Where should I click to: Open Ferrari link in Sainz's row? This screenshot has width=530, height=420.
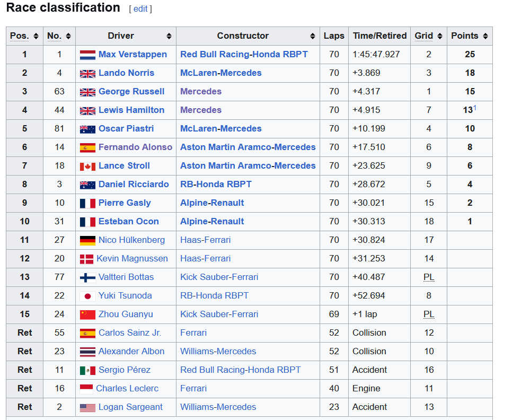193,333
